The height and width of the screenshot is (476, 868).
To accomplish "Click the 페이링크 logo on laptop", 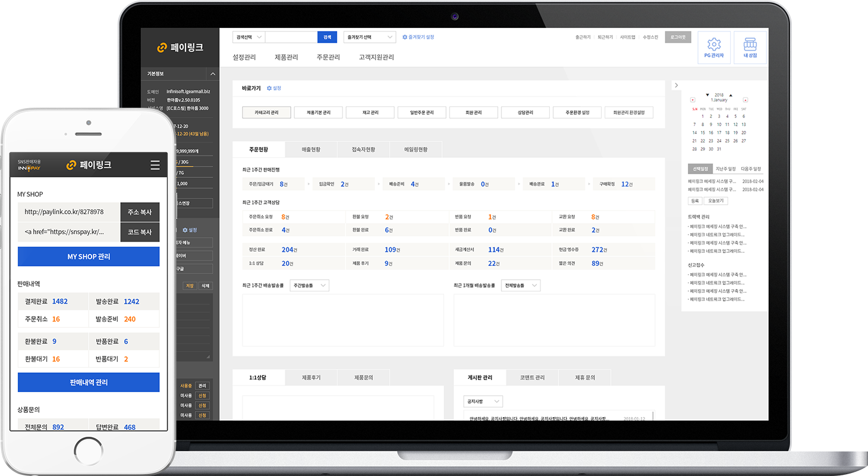I will (180, 48).
